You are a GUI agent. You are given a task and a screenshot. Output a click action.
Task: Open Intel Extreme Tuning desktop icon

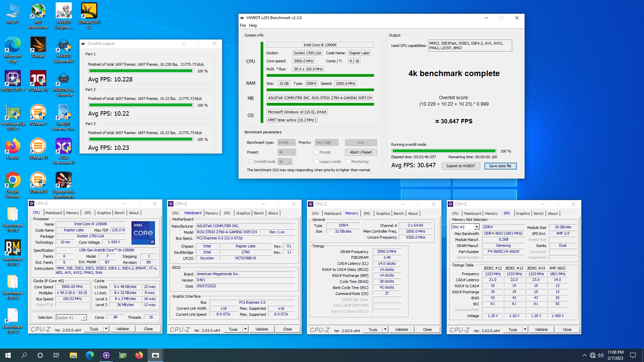pyautogui.click(x=63, y=117)
